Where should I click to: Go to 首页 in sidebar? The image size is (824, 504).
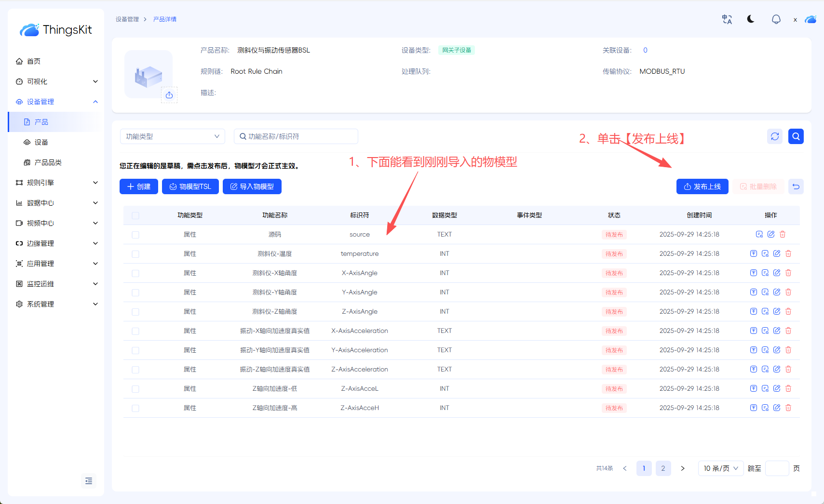tap(34, 61)
